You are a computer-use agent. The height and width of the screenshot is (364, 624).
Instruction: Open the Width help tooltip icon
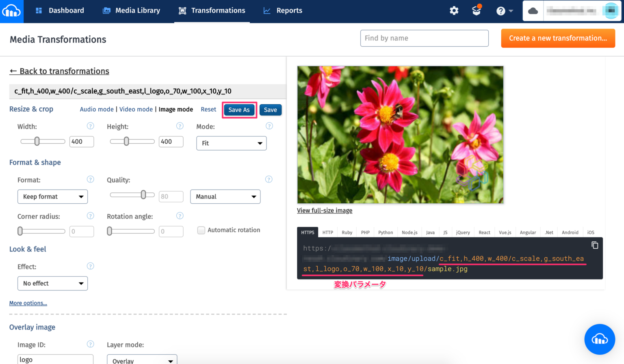pyautogui.click(x=90, y=126)
